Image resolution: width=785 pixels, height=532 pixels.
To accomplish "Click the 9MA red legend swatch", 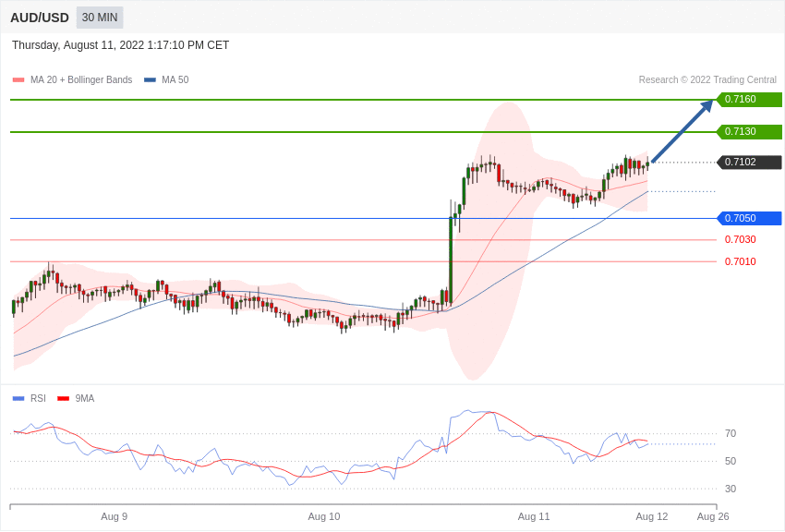I will pyautogui.click(x=64, y=398).
